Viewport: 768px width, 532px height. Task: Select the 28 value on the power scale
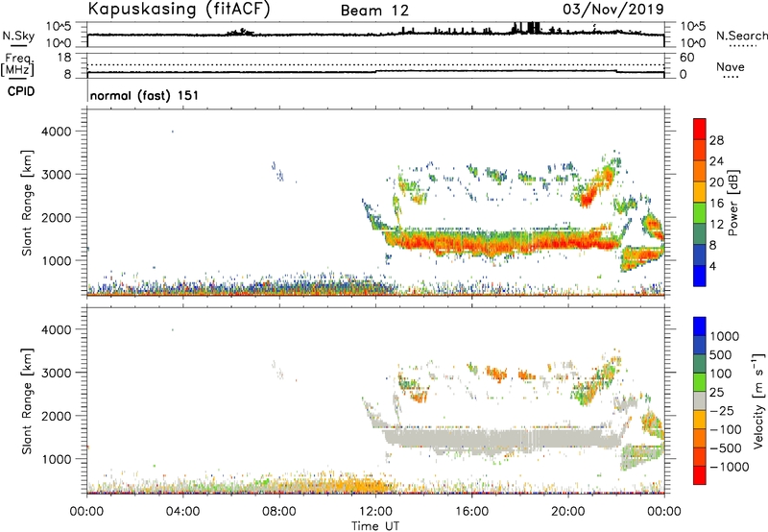[716, 140]
